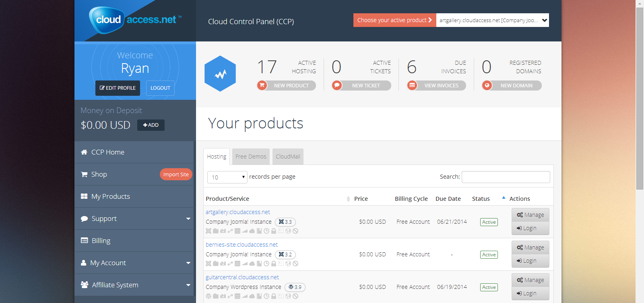Click the WordPress 3.9 version badge

pos(295,287)
